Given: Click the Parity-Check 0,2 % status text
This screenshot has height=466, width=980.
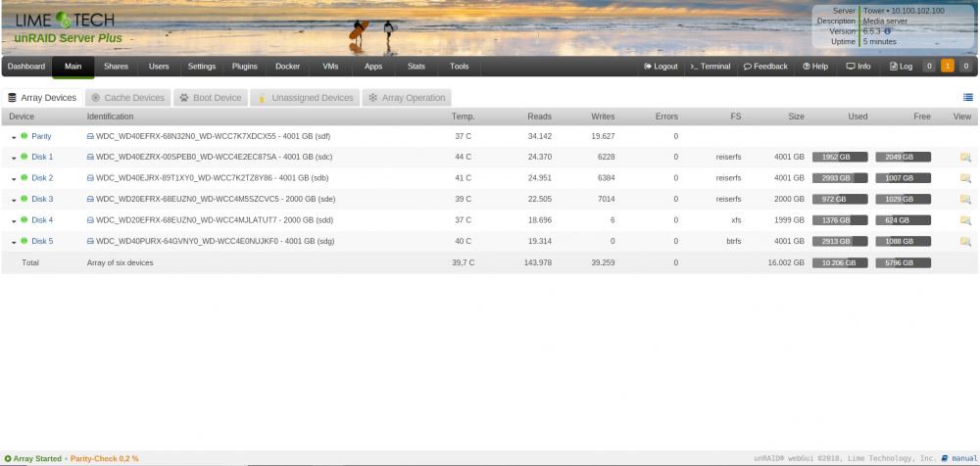Looking at the screenshot, I should tap(105, 458).
